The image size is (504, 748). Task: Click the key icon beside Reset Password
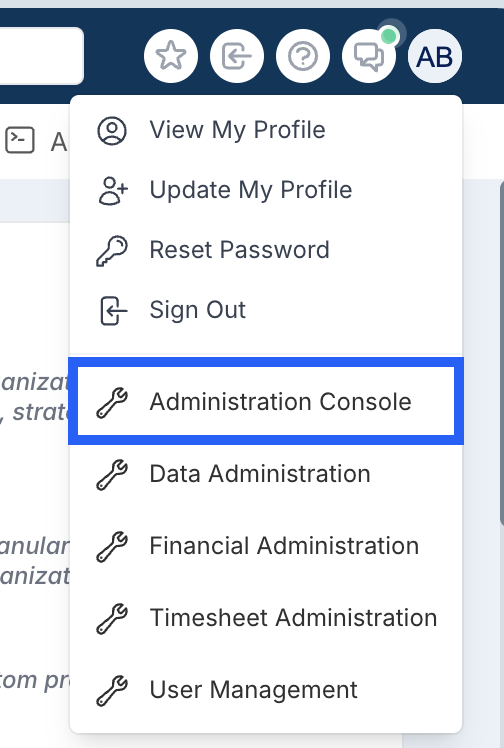[112, 250]
